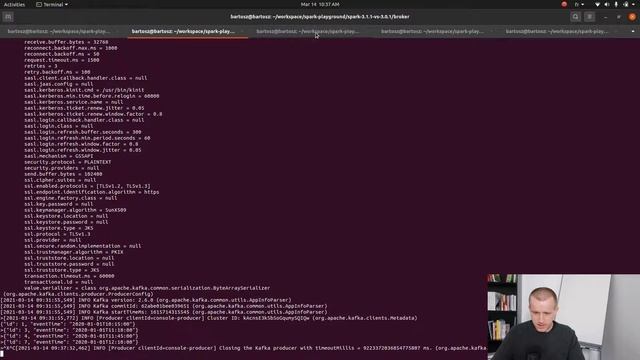Screen dimensions: 640x360
Task: Click 'sasl.login.refresh.buffer.seconds = 300' line
Action: [83, 132]
